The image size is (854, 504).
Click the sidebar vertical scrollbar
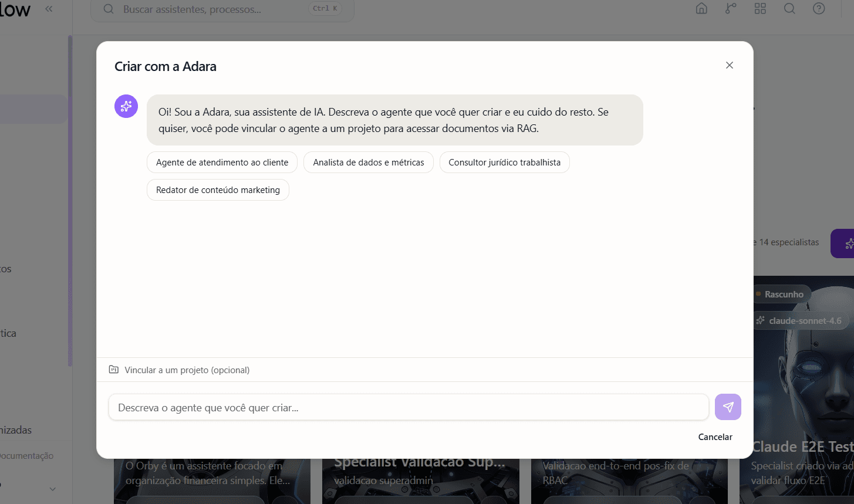[70, 201]
